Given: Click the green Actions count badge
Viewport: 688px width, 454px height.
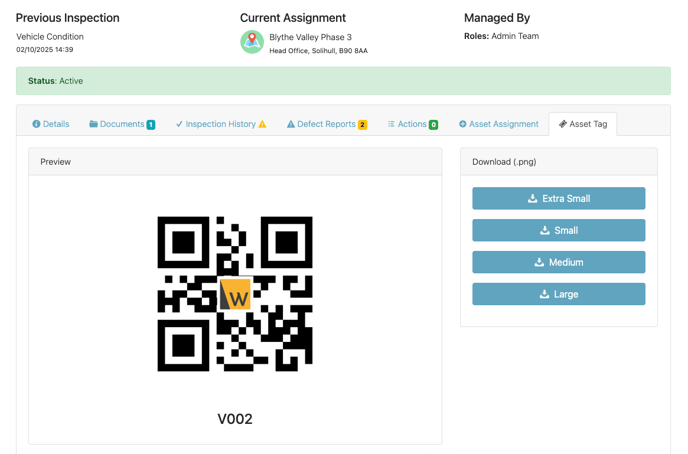Looking at the screenshot, I should coord(433,125).
